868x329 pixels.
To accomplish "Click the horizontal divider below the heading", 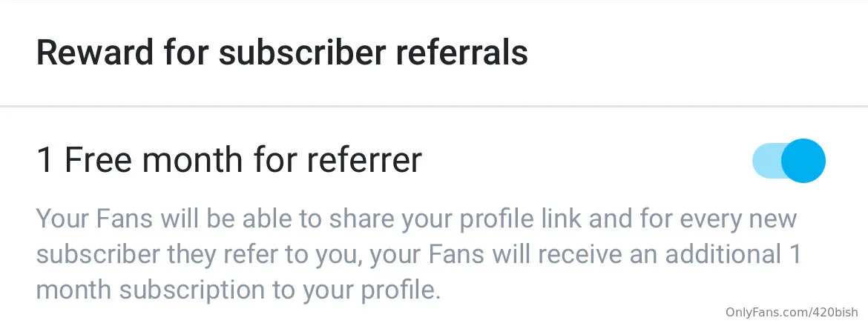I will pos(434,106).
